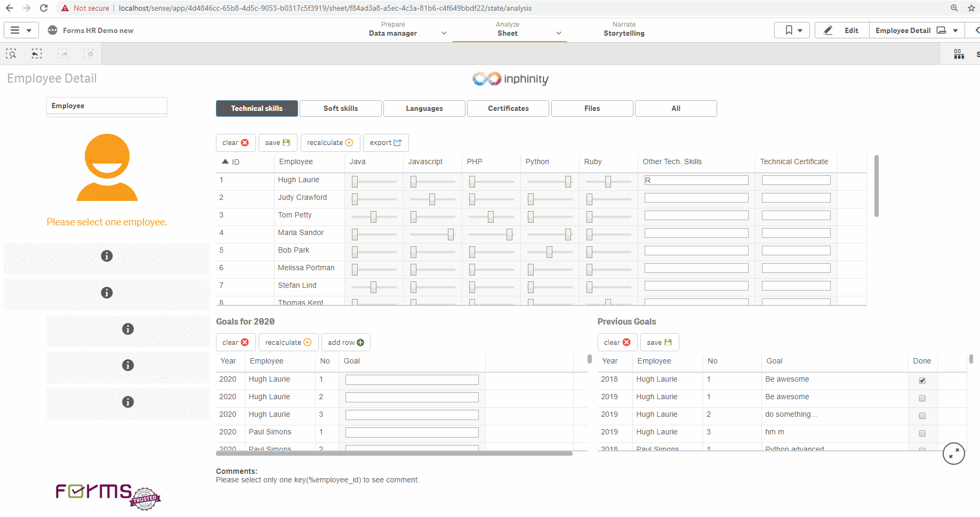
Task: Click Hugh Laurie's Other Tech. Skills field
Action: click(x=696, y=180)
